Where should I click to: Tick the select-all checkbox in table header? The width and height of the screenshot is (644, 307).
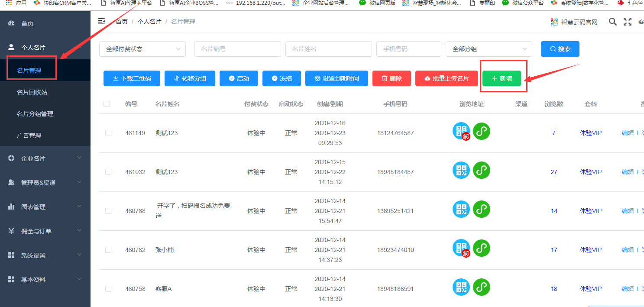coord(107,104)
